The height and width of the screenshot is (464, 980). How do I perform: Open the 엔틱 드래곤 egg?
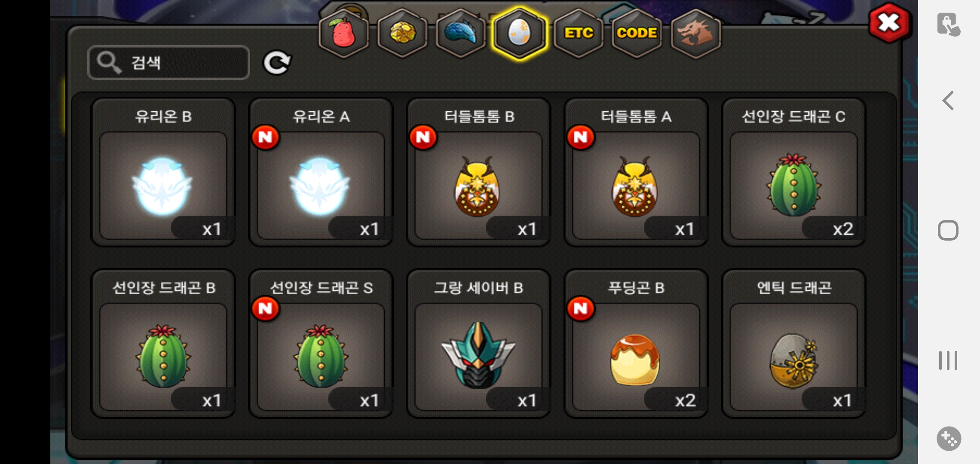(x=793, y=344)
